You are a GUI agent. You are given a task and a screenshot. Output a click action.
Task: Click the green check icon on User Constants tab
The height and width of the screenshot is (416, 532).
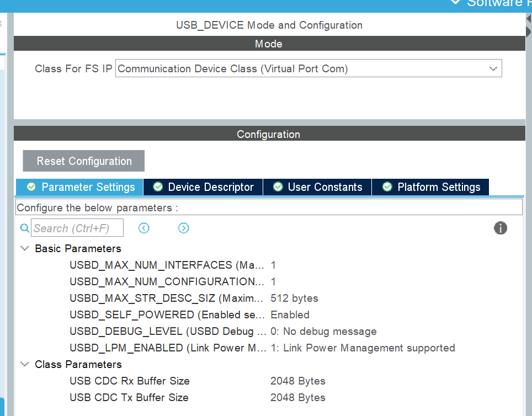tap(278, 187)
